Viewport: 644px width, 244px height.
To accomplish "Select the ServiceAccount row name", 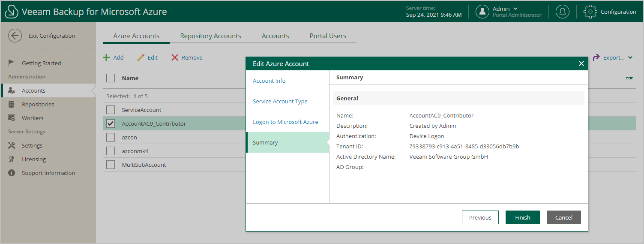I will 141,110.
